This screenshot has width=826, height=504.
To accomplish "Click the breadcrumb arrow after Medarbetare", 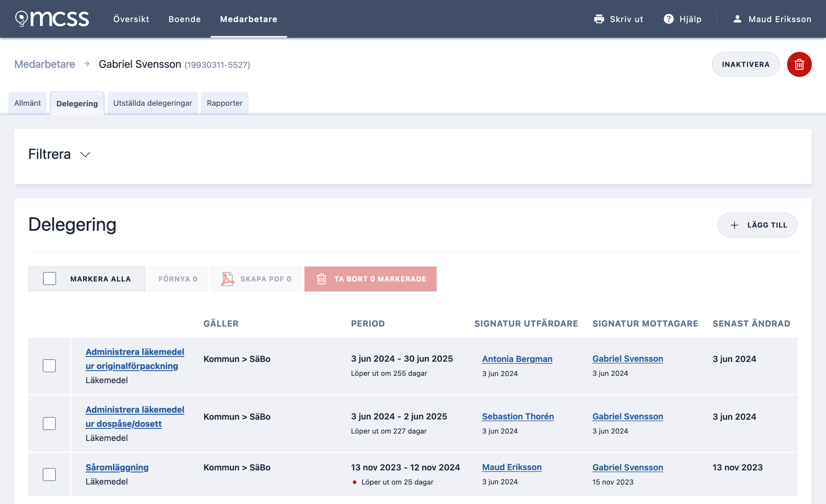I will (x=87, y=64).
